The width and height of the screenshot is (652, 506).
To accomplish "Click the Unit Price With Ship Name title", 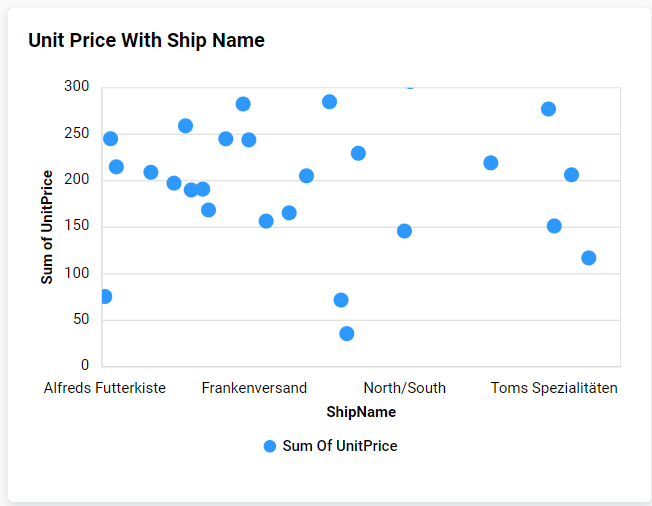I will click(146, 41).
